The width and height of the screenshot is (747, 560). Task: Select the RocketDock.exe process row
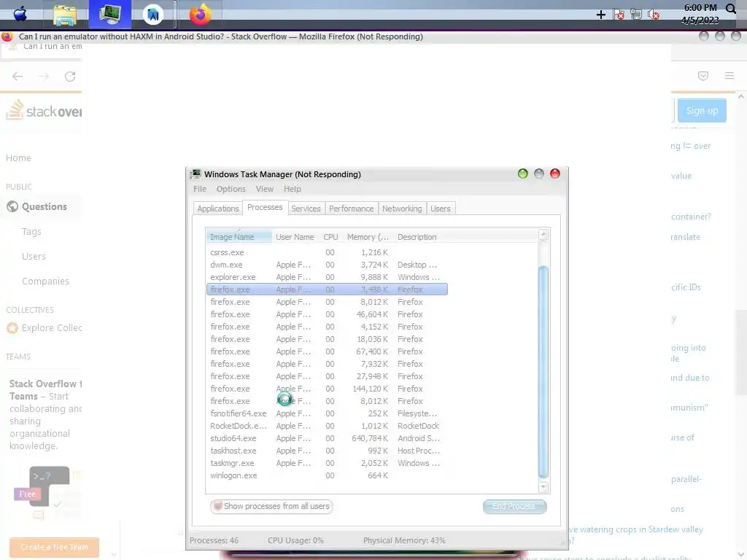pyautogui.click(x=327, y=426)
